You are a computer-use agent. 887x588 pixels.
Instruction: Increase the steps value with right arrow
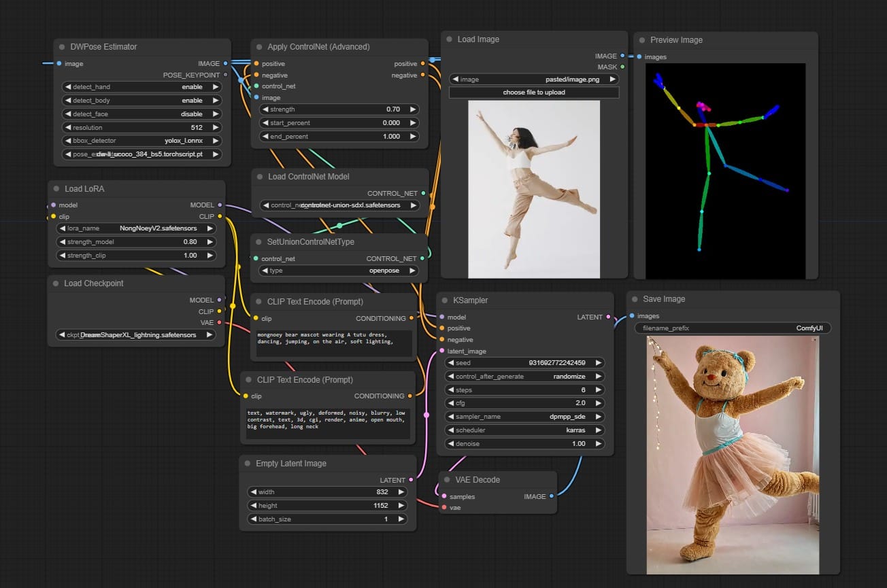tap(598, 390)
